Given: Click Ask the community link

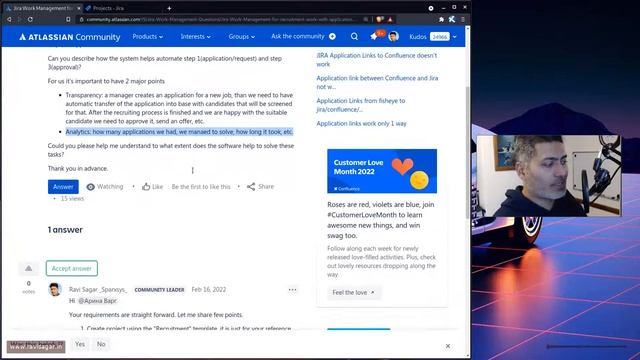Looking at the screenshot, I should pyautogui.click(x=298, y=36).
